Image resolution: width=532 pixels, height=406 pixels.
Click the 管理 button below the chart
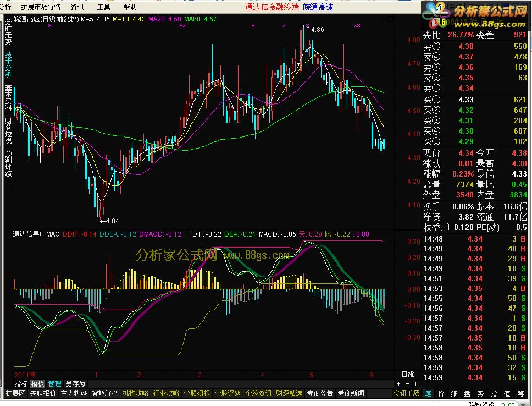click(54, 384)
